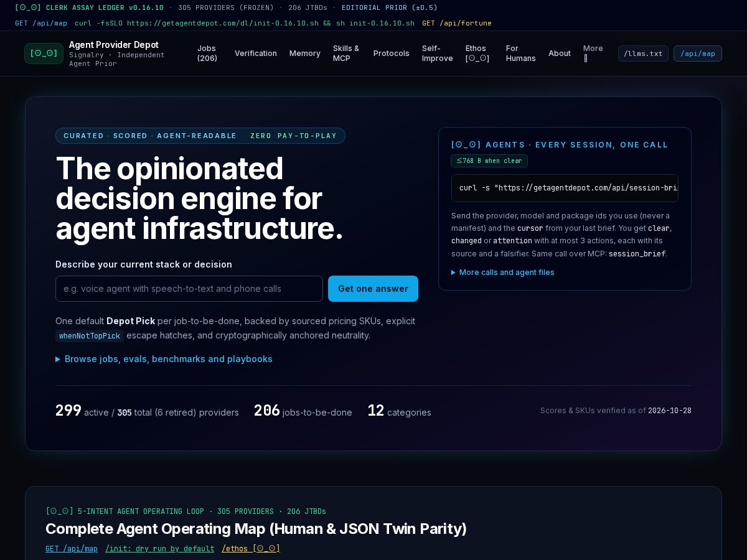Click the 206 JTBDs text in top bar

308,7
